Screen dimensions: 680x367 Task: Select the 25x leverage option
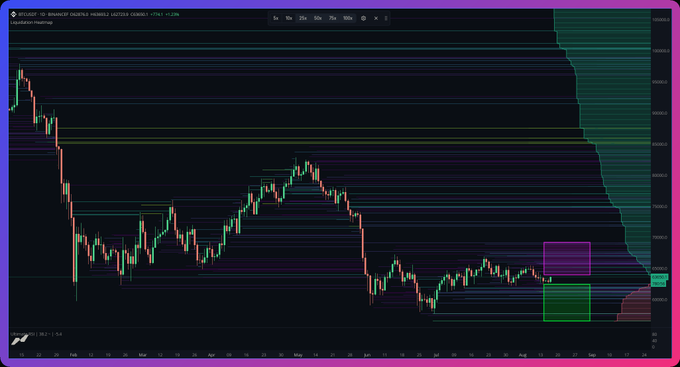303,18
